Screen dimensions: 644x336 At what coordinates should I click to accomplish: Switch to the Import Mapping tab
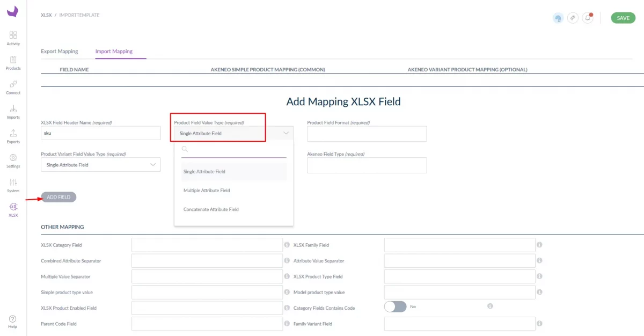pos(114,52)
